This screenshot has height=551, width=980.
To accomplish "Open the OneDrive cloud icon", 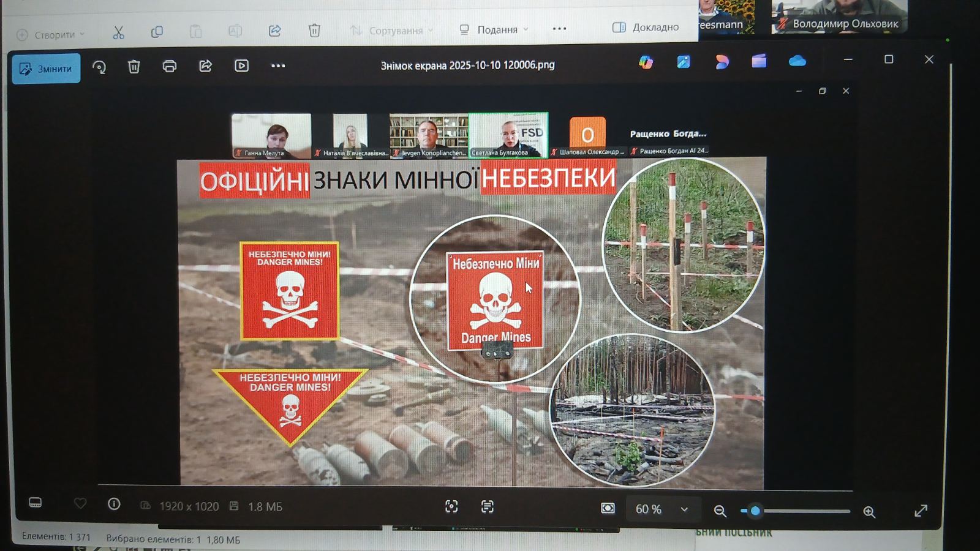I will coord(797,61).
